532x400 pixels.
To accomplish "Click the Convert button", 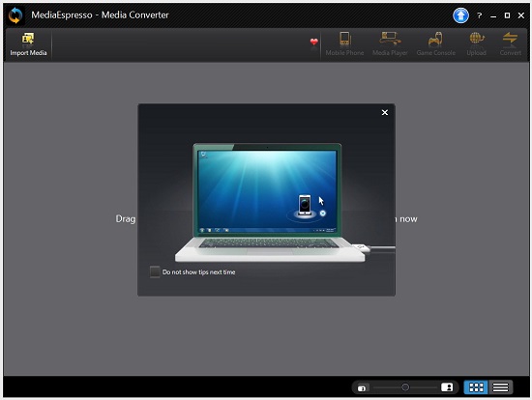I will click(x=511, y=44).
